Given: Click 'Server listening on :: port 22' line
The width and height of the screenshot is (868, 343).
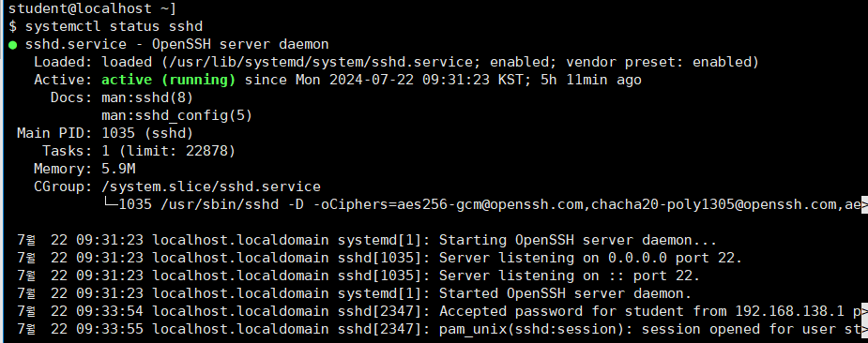Looking at the screenshot, I should [x=570, y=276].
